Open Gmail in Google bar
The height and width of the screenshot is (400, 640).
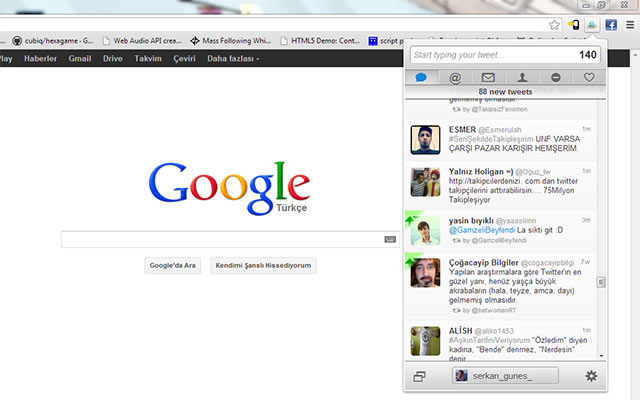[x=80, y=58]
